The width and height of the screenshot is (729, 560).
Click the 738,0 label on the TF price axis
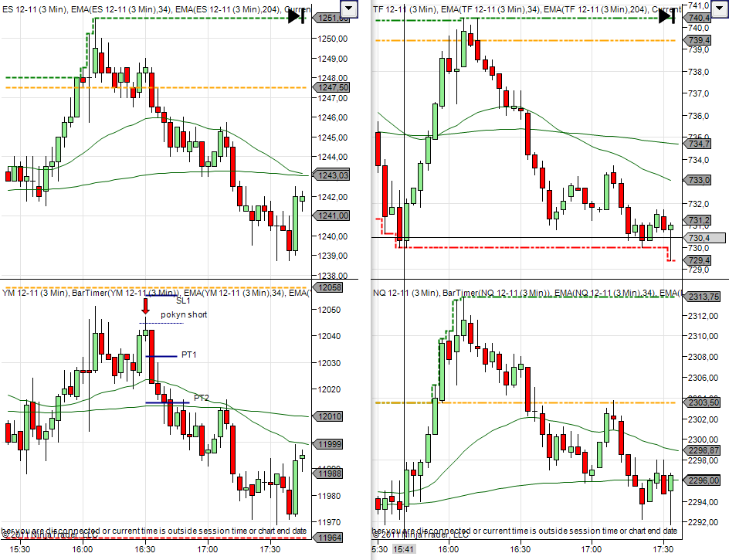click(699, 72)
